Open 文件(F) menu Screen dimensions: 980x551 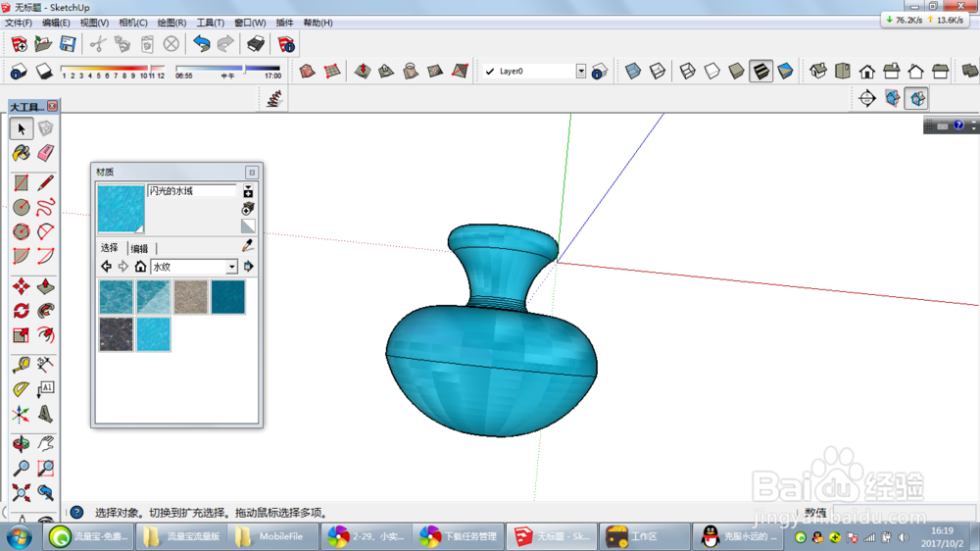(18, 23)
